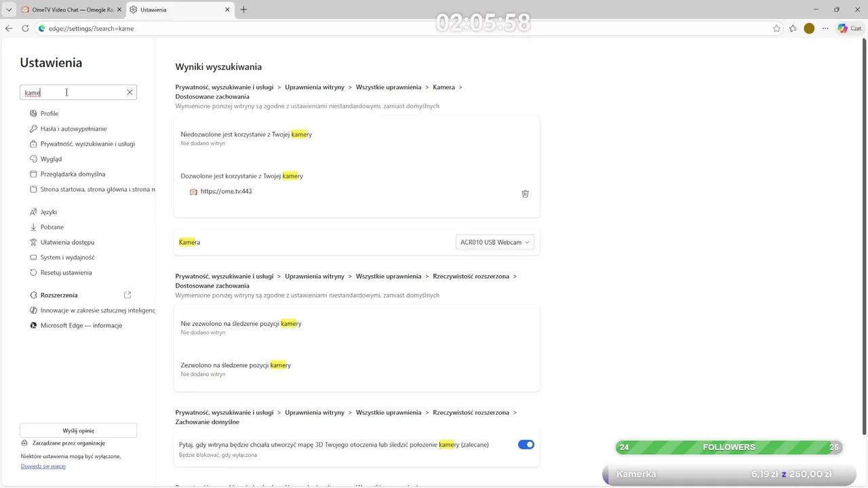This screenshot has width=868, height=488.
Task: Click the first Uprawnienia witryny breadcrumb
Action: pyautogui.click(x=315, y=87)
